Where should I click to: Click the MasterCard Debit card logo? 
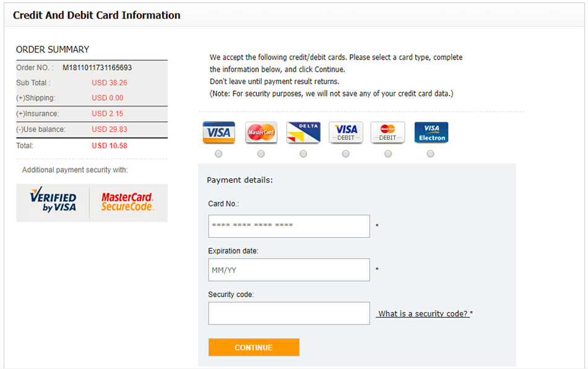click(387, 132)
